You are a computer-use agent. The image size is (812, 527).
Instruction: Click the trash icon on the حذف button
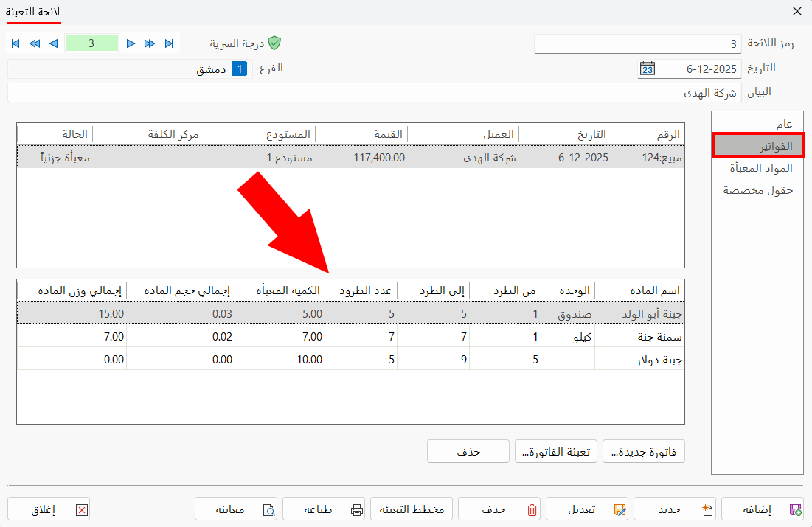click(x=530, y=509)
